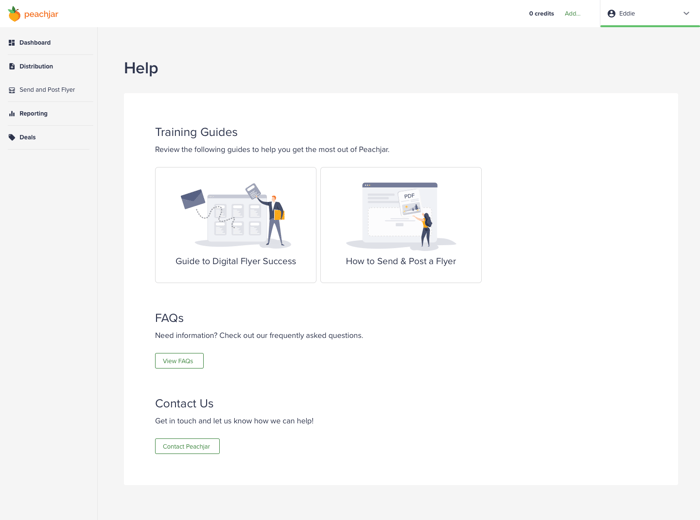Click the 'Get in touch and let us know how we can help!' text
The image size is (700, 520).
(234, 421)
